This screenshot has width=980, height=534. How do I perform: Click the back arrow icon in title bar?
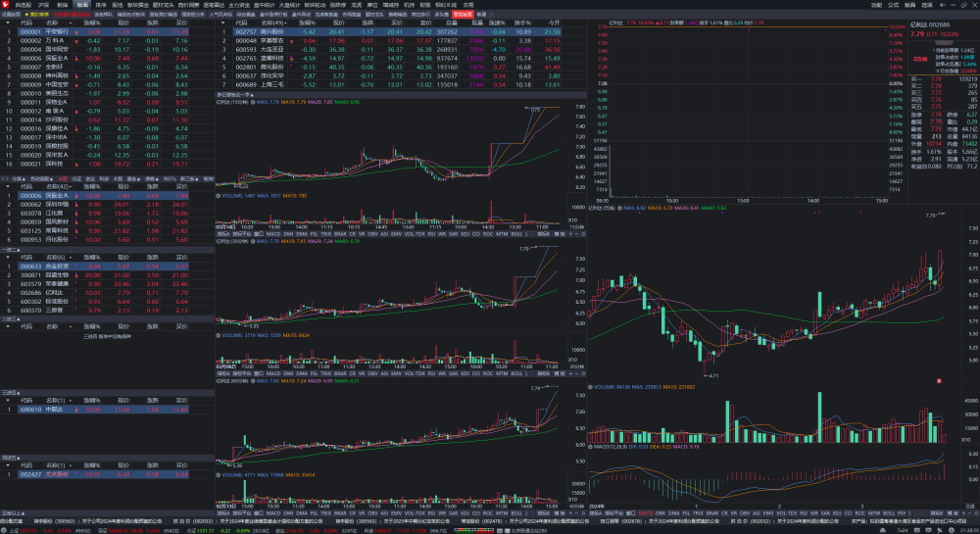click(943, 4)
